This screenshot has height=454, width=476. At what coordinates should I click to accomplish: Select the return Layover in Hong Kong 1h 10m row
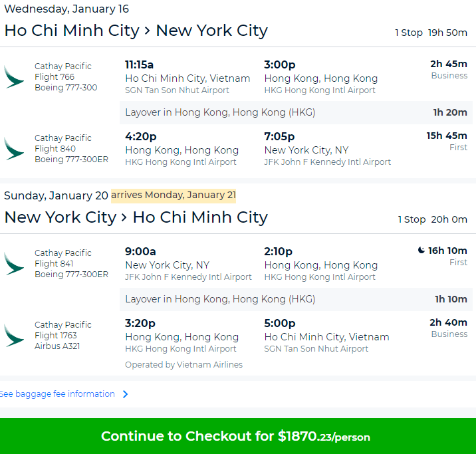tap(296, 299)
